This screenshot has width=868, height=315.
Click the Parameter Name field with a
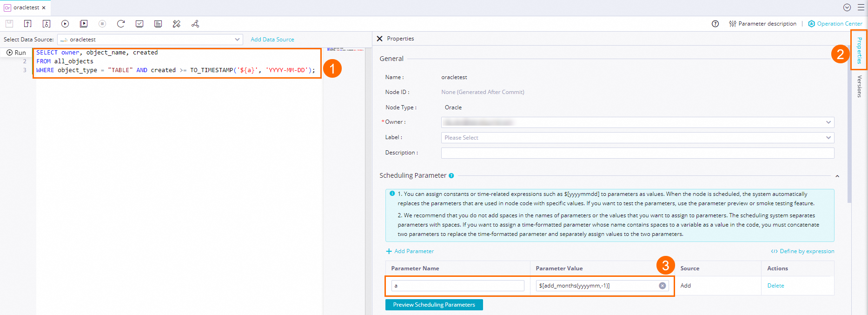click(x=457, y=286)
